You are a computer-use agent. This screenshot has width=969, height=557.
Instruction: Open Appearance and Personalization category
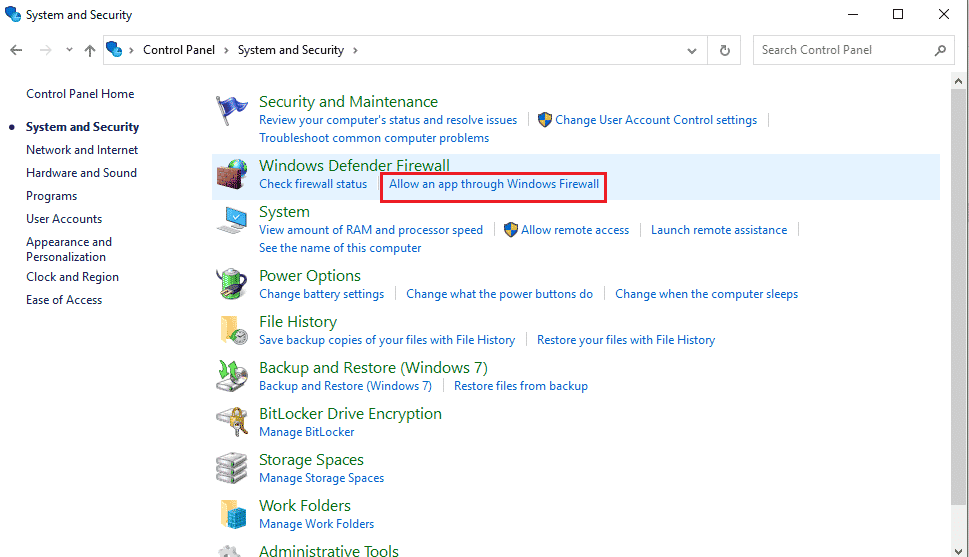(69, 249)
